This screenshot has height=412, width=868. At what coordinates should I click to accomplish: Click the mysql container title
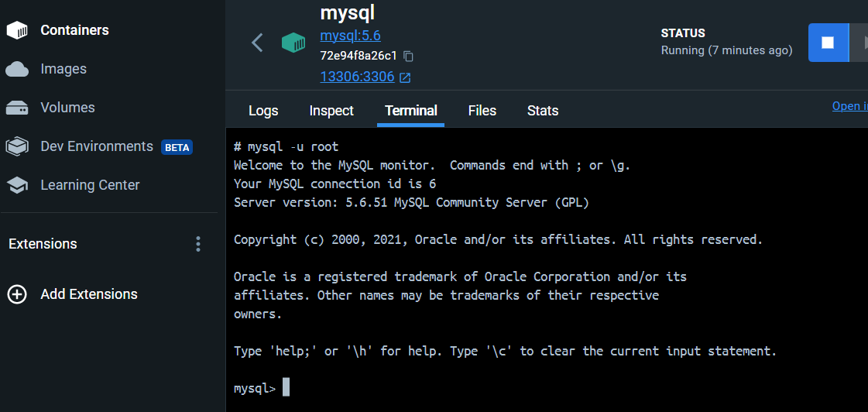click(x=348, y=12)
